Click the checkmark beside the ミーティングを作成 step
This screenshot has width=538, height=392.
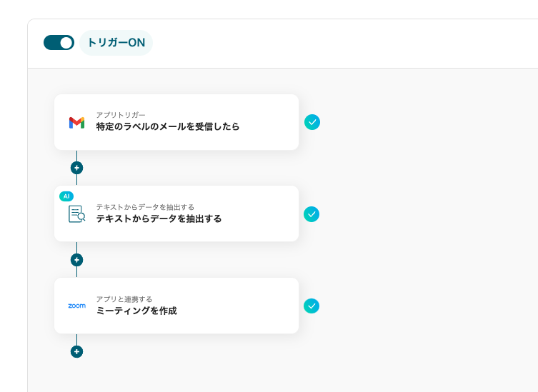pos(312,306)
